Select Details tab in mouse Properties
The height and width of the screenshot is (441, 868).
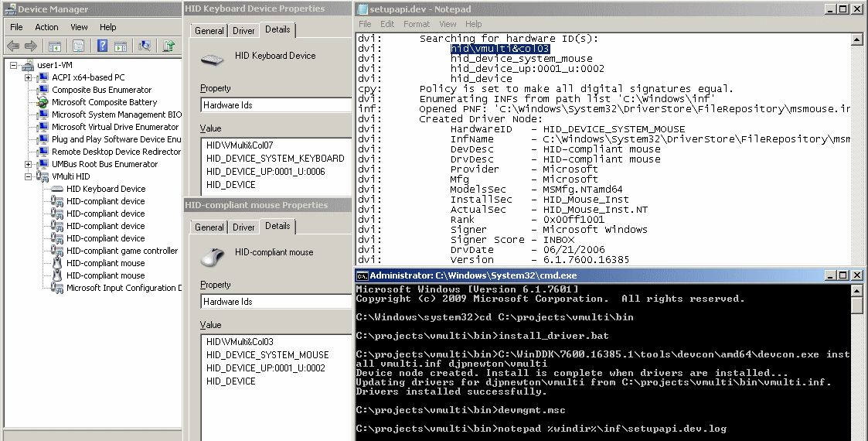[277, 226]
